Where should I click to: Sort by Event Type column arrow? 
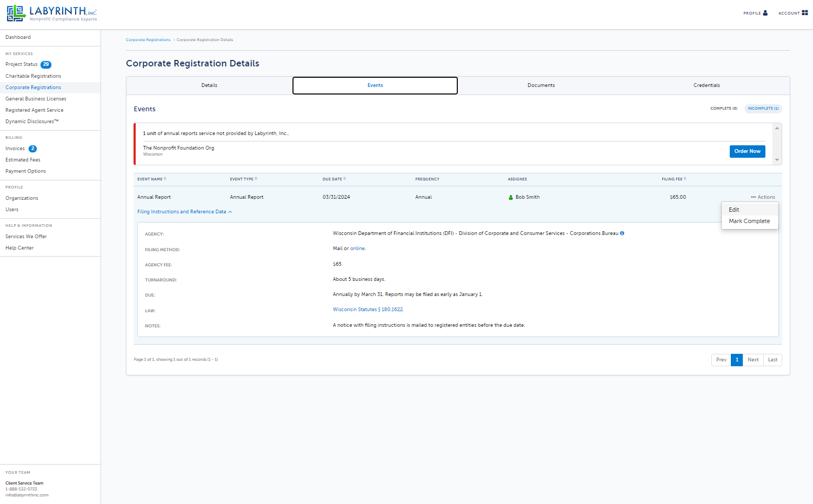point(256,179)
